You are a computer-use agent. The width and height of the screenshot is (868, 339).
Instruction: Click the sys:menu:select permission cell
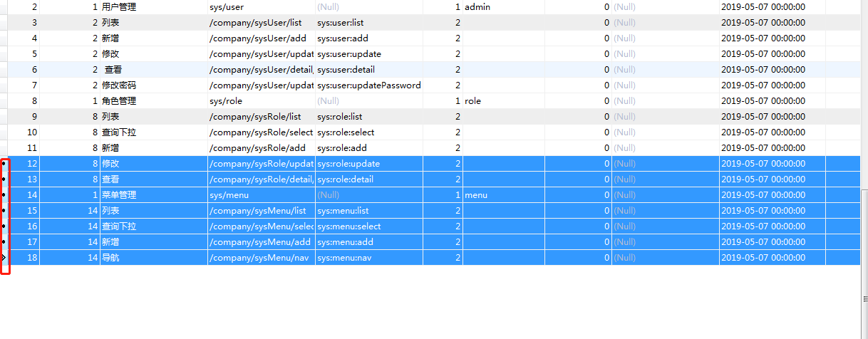coord(368,226)
